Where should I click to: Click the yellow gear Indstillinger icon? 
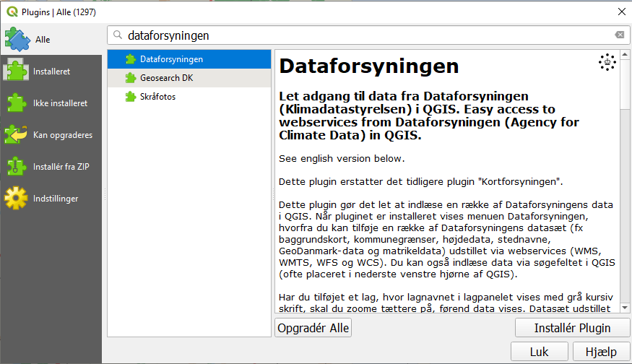coord(16,198)
